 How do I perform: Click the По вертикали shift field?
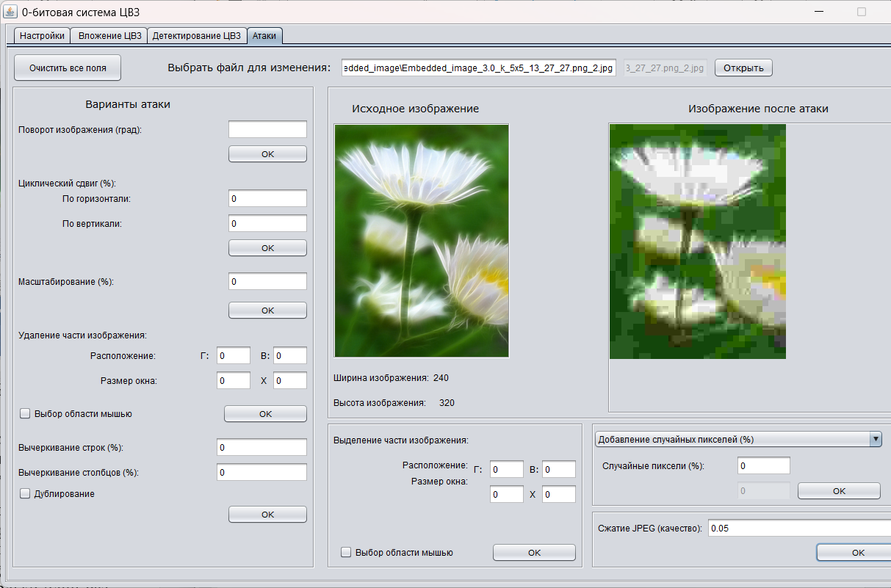(x=267, y=223)
